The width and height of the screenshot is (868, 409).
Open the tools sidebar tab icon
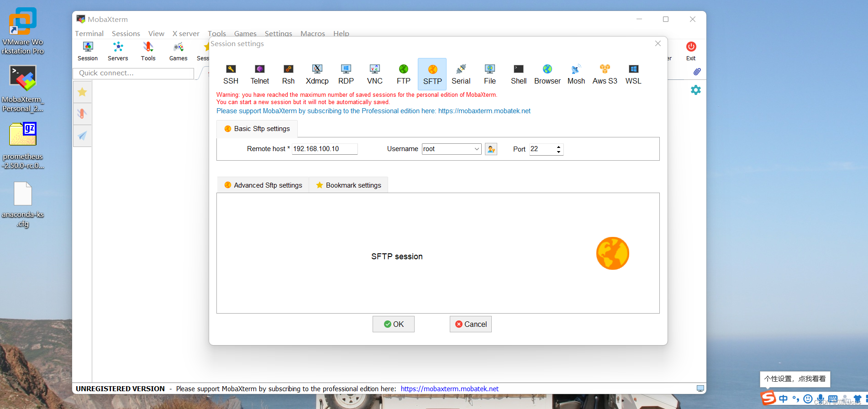point(82,114)
